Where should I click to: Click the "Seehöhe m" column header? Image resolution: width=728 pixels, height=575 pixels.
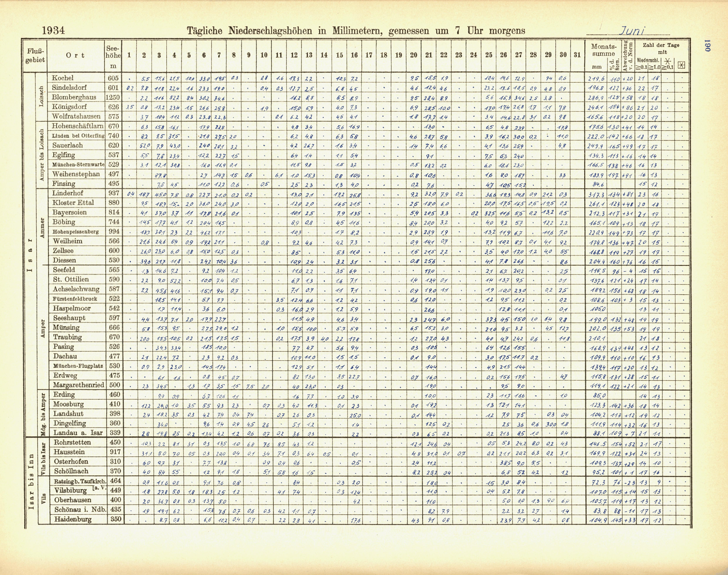click(x=113, y=57)
